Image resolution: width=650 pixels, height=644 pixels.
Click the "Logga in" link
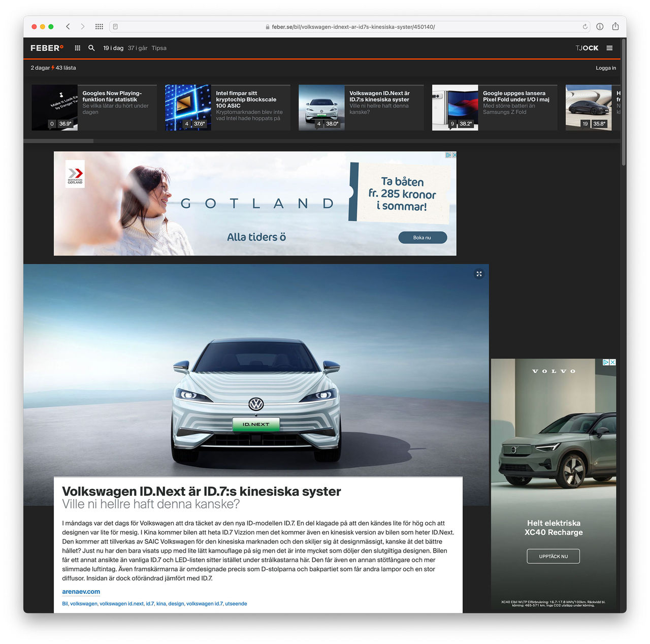[x=605, y=68]
